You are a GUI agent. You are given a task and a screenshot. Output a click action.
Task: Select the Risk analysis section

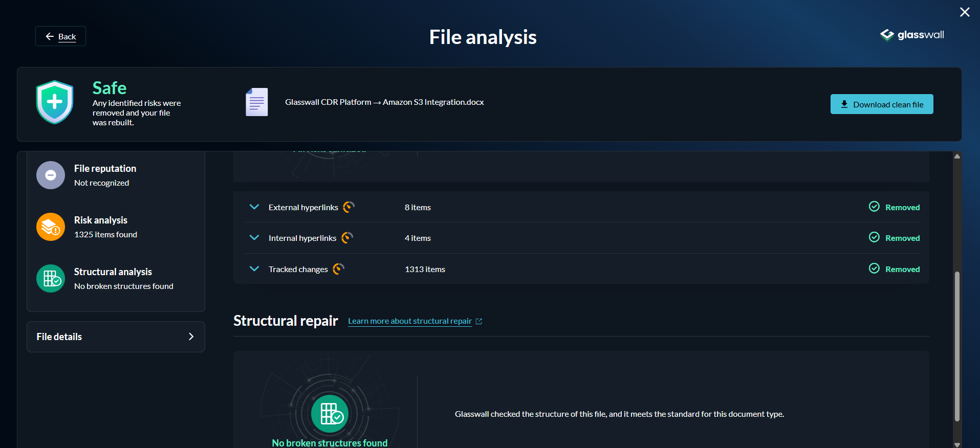[116, 227]
